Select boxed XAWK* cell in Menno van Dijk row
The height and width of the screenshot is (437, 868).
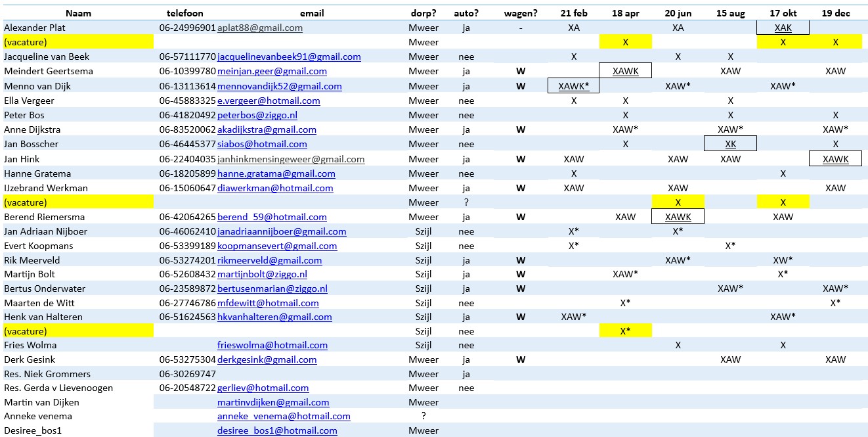click(x=573, y=86)
